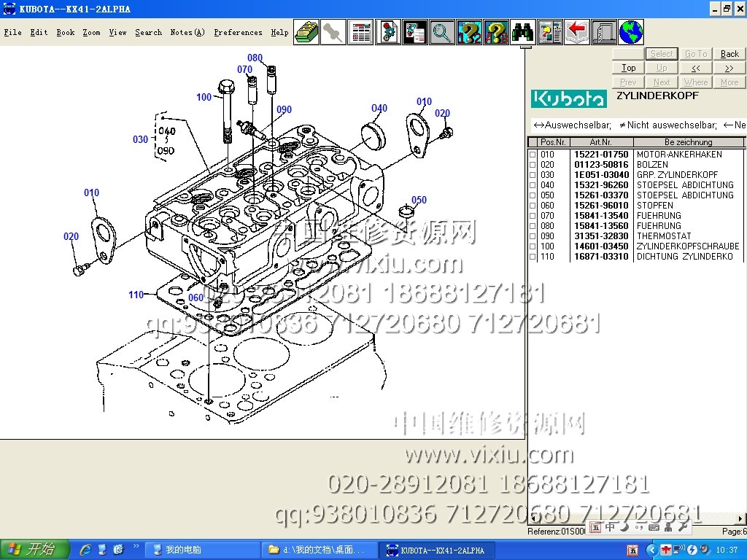Click the binoculars search icon
Image resolution: width=747 pixels, height=560 pixels.
[522, 32]
